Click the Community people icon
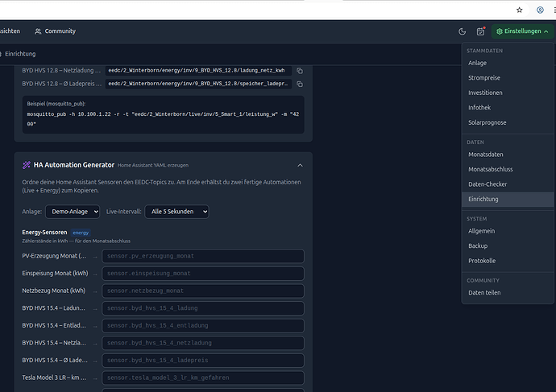 pos(38,31)
